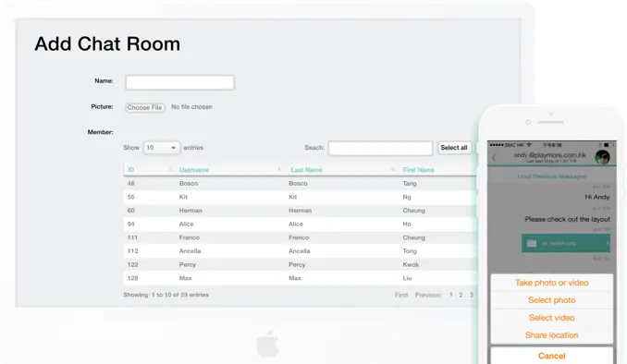This screenshot has height=364, width=627.
Task: Click the First pagination link
Action: click(401, 295)
